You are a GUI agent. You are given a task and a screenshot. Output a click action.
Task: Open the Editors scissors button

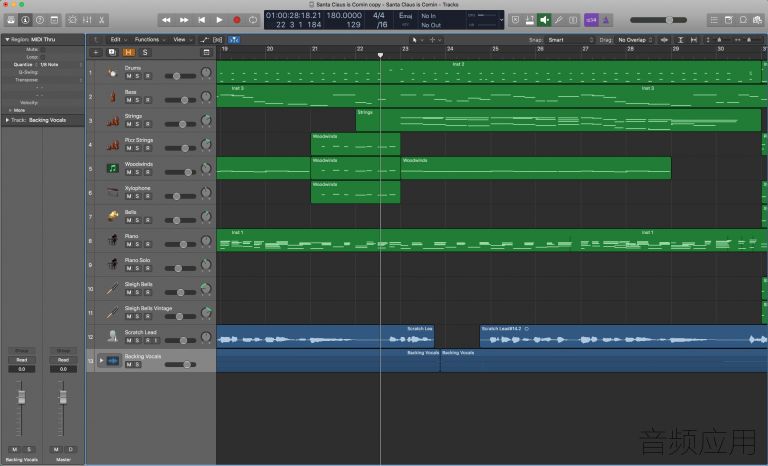pyautogui.click(x=101, y=20)
